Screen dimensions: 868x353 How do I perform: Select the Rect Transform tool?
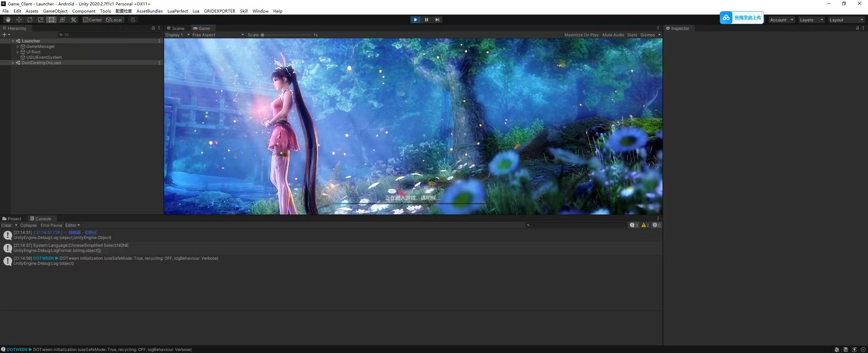point(52,20)
